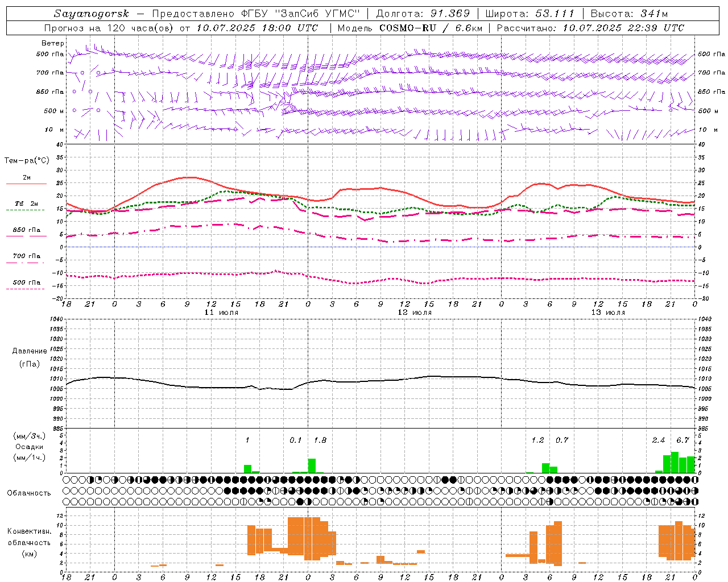Click the 850 гПа temperature legend entry
728x582 pixels.
coord(26,230)
